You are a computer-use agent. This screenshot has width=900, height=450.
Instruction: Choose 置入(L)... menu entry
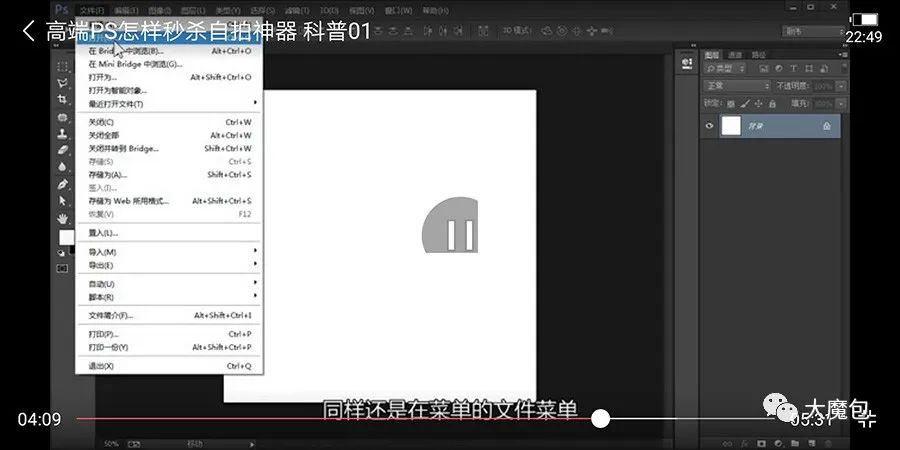[x=170, y=233]
